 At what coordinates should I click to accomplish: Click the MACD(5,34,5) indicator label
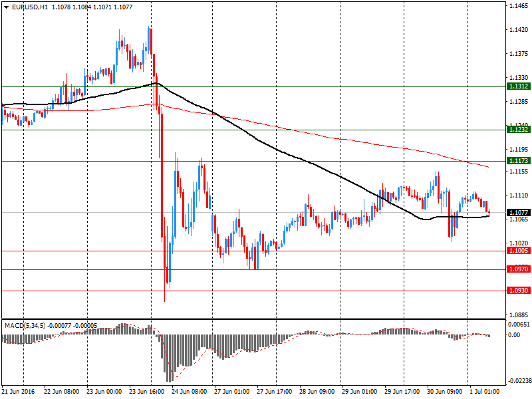point(25,326)
